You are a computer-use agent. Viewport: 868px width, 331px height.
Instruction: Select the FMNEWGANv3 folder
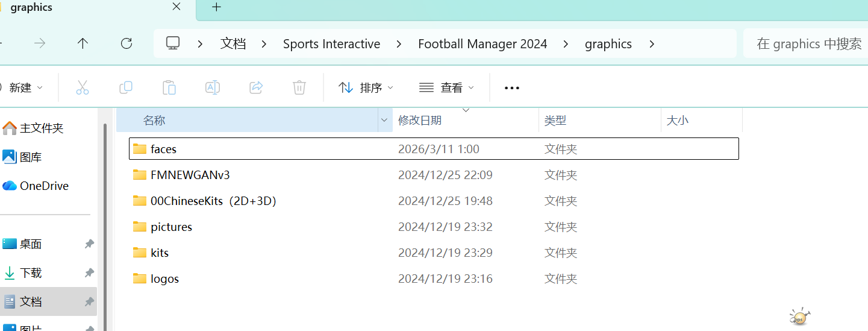(x=190, y=175)
